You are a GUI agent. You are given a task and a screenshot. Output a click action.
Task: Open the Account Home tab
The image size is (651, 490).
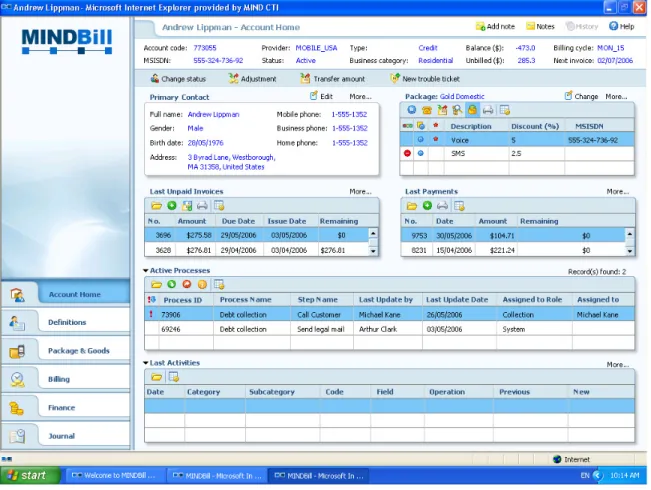click(75, 294)
